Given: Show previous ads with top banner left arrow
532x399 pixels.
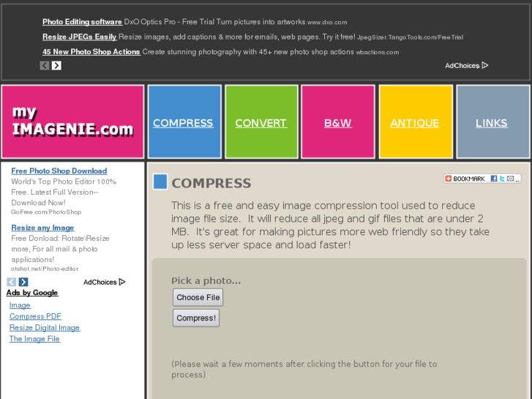Looking at the screenshot, I should pyautogui.click(x=45, y=66).
